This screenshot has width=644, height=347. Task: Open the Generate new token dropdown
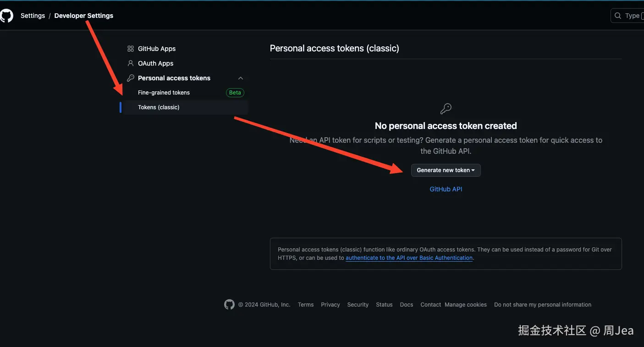click(446, 170)
